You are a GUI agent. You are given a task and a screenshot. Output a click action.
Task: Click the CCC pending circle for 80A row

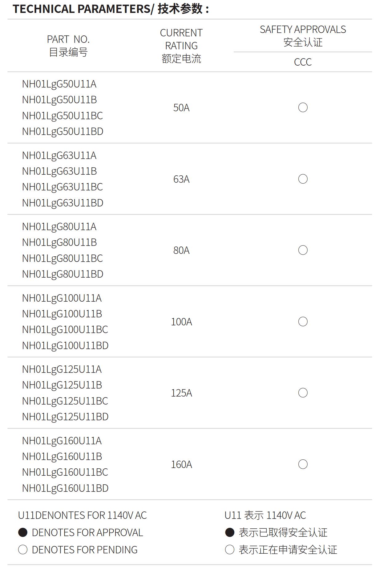point(303,250)
